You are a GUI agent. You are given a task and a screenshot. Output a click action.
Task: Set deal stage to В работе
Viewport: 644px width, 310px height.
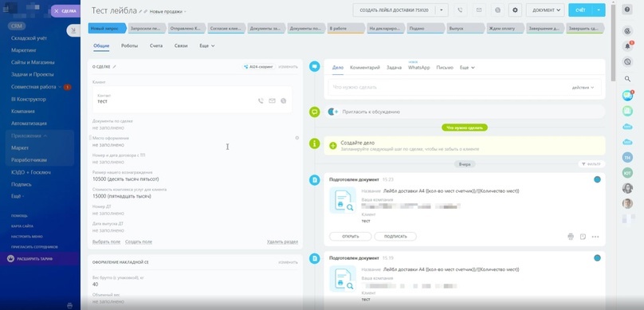click(x=345, y=29)
